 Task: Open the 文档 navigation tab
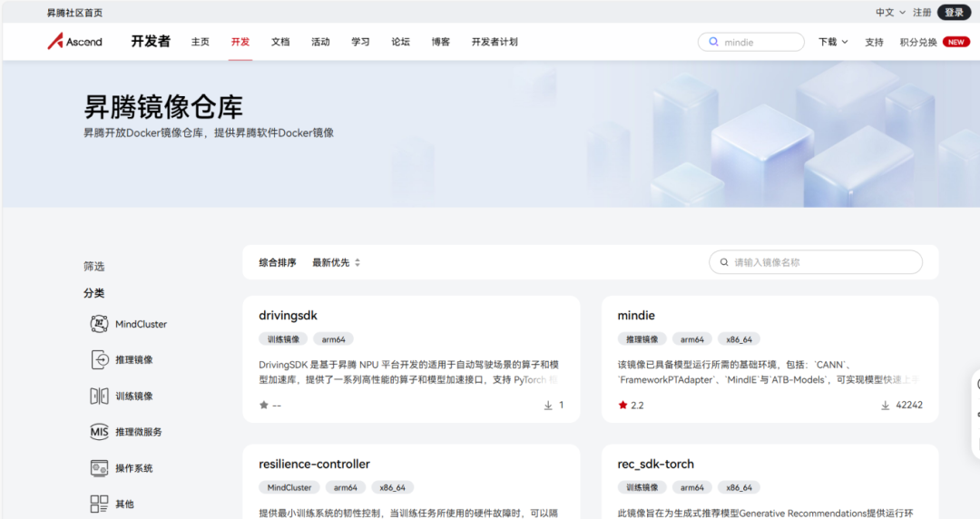tap(280, 42)
